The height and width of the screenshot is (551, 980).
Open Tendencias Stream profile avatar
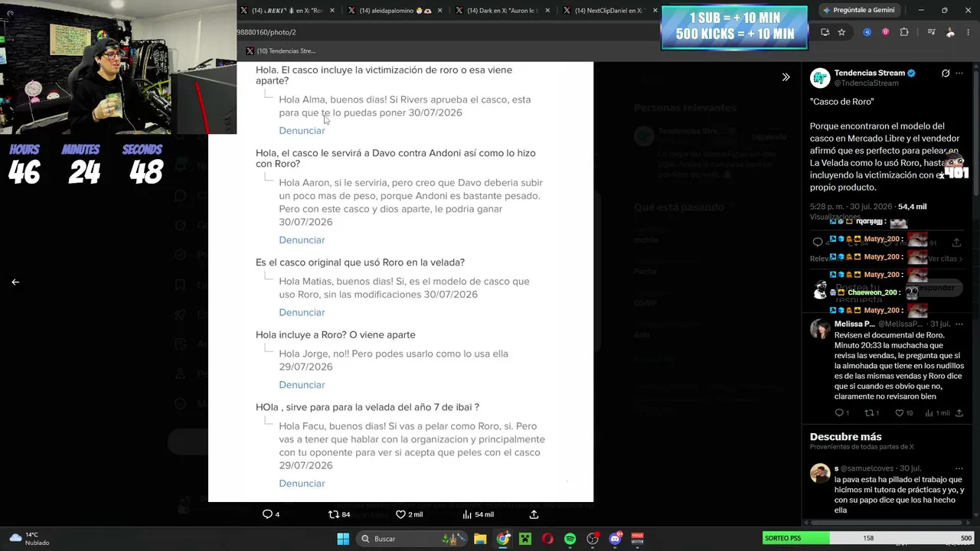click(x=820, y=77)
